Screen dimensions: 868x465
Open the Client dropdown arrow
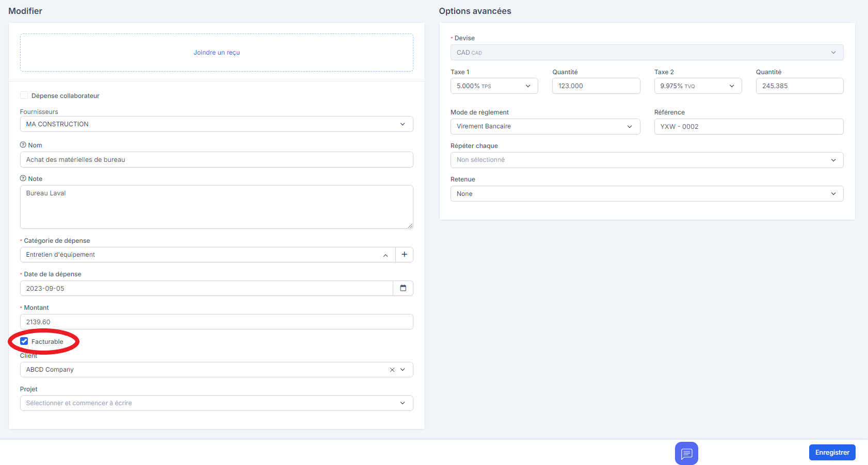(x=403, y=370)
